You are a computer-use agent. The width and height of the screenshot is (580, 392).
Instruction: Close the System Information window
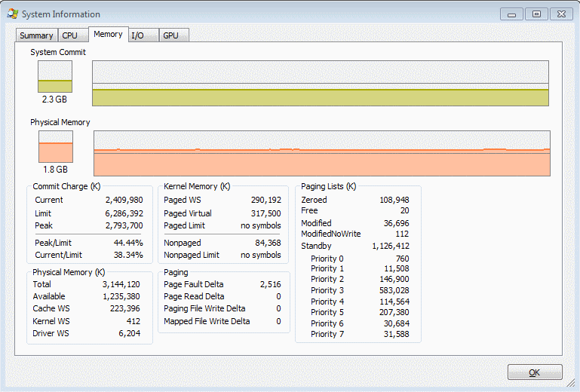tap(561, 14)
